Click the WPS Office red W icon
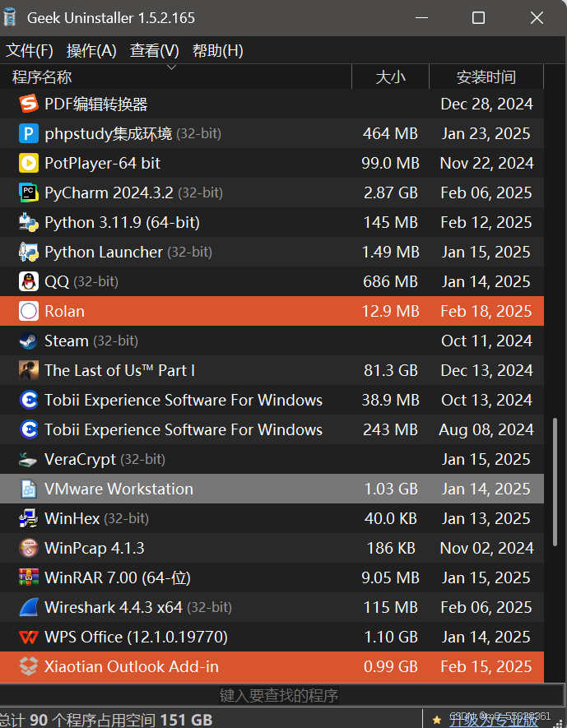The height and width of the screenshot is (728, 567). pos(29,637)
